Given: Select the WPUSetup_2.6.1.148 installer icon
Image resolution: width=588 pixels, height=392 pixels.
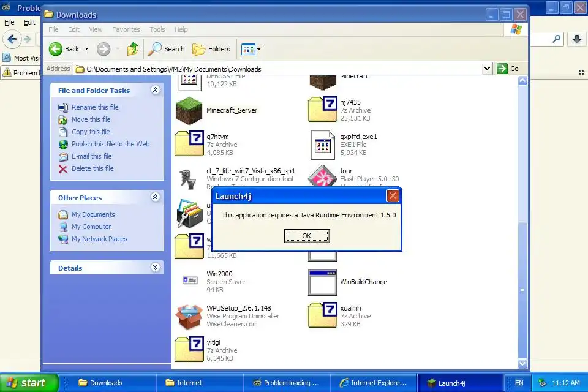Looking at the screenshot, I should [189, 316].
